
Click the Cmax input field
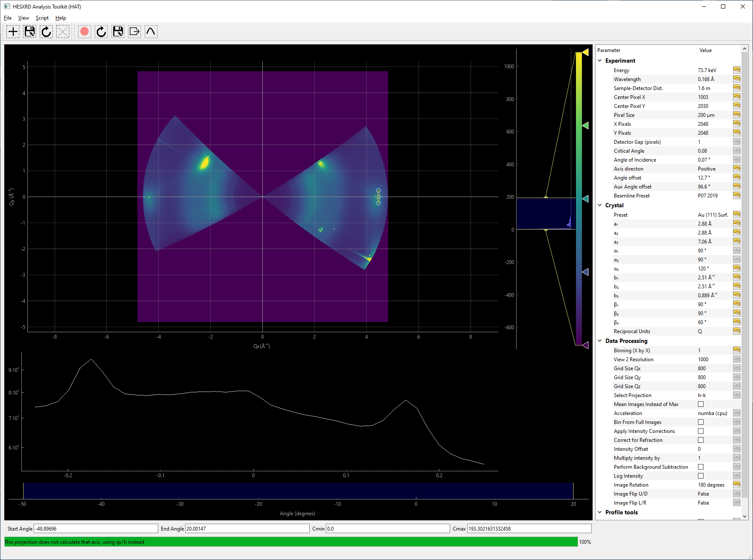click(529, 528)
